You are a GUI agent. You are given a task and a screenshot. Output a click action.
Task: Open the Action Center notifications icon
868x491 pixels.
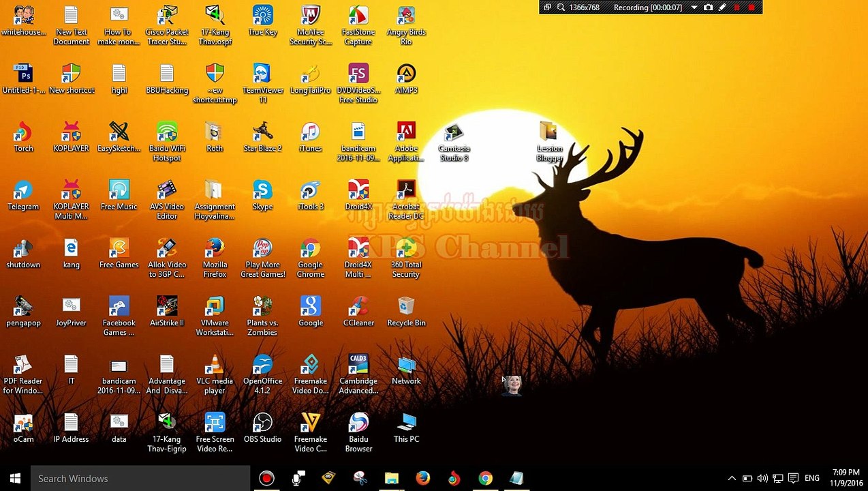793,479
